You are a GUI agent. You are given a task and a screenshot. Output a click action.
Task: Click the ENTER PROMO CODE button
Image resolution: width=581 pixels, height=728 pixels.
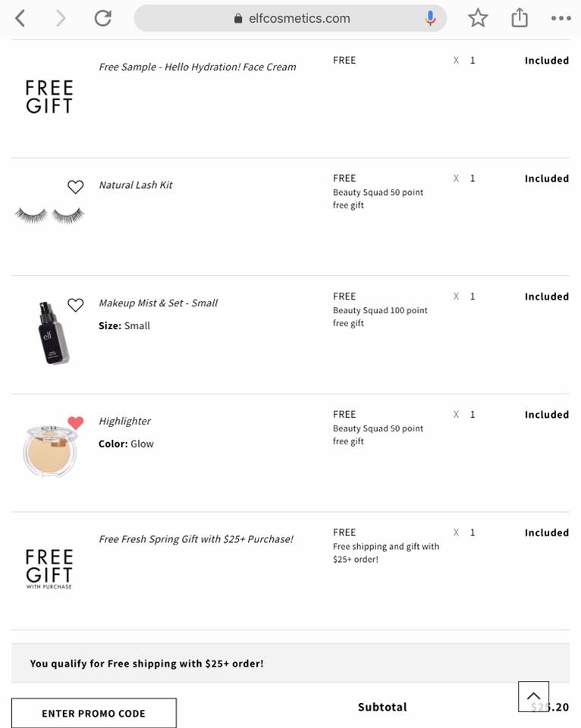click(94, 713)
